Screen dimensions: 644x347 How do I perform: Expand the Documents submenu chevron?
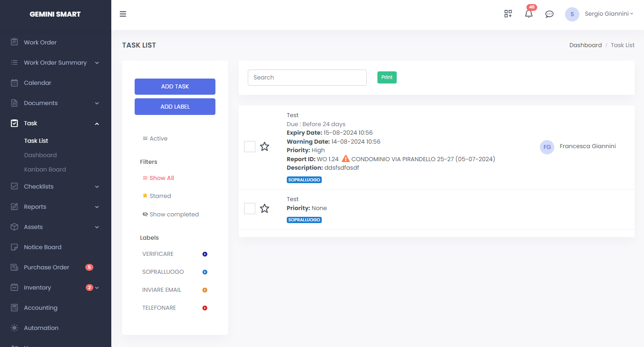click(x=97, y=103)
